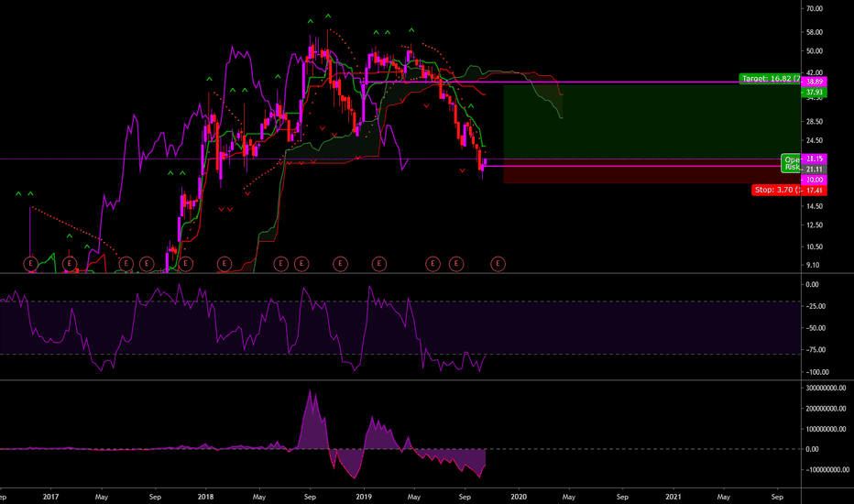Click the -25.00 oscillator scale label
This screenshot has height=504, width=854.
pyautogui.click(x=816, y=306)
